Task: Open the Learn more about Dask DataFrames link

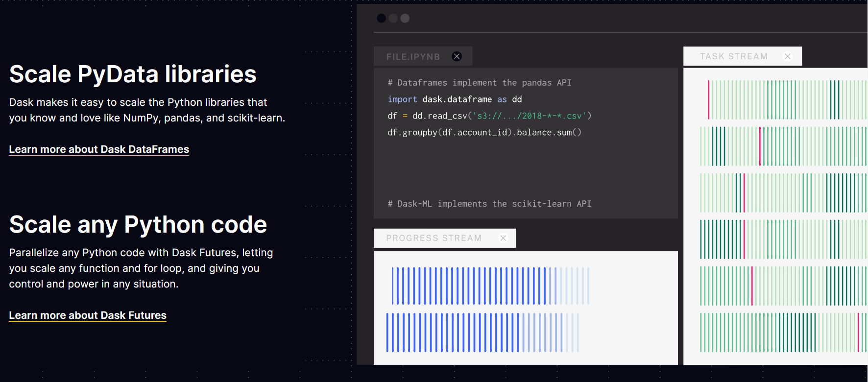Action: point(99,149)
